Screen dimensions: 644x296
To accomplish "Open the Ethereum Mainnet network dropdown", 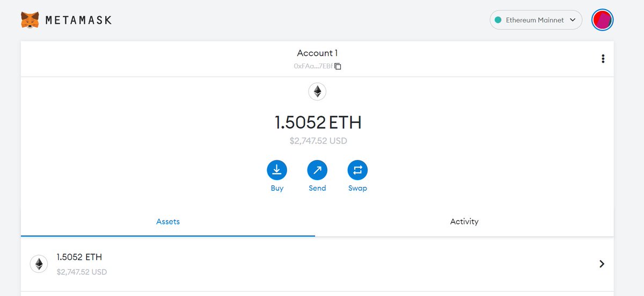I will tap(536, 20).
